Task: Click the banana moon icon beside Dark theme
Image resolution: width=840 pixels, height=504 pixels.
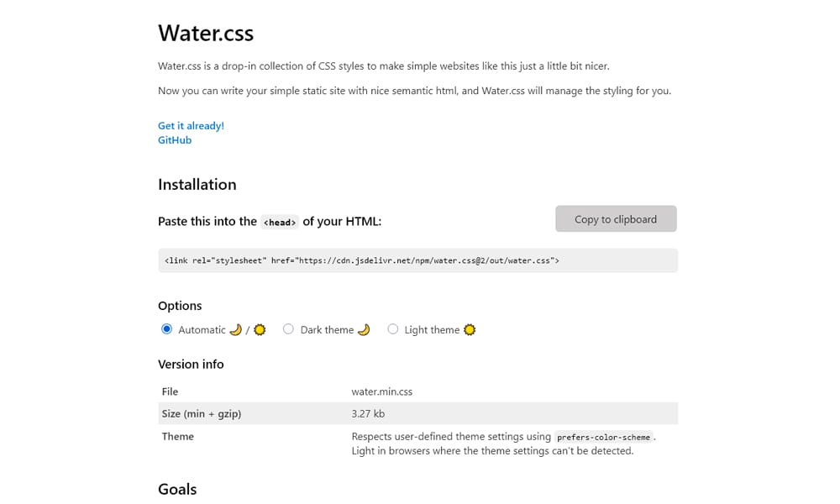Action: point(363,329)
